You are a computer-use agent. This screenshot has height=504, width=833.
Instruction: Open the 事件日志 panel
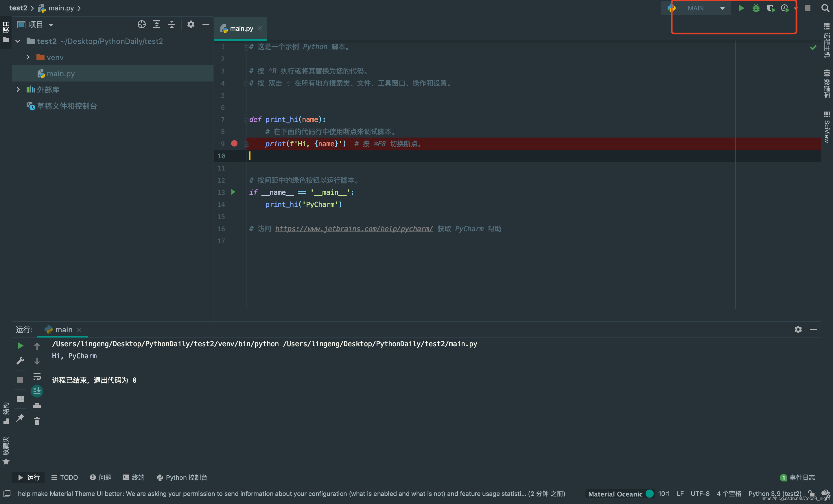coord(797,477)
